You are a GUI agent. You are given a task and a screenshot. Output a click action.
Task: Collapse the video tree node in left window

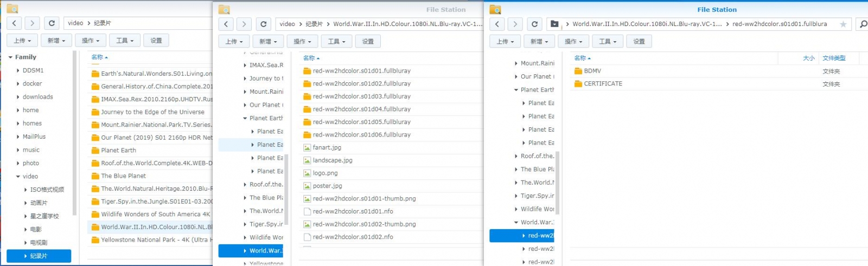click(18, 177)
